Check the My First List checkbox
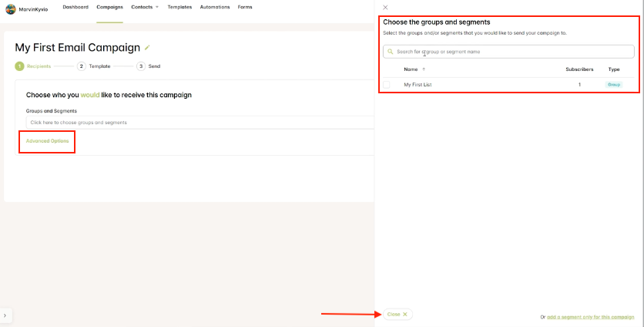Viewport: 644px width, 327px height. coord(387,84)
